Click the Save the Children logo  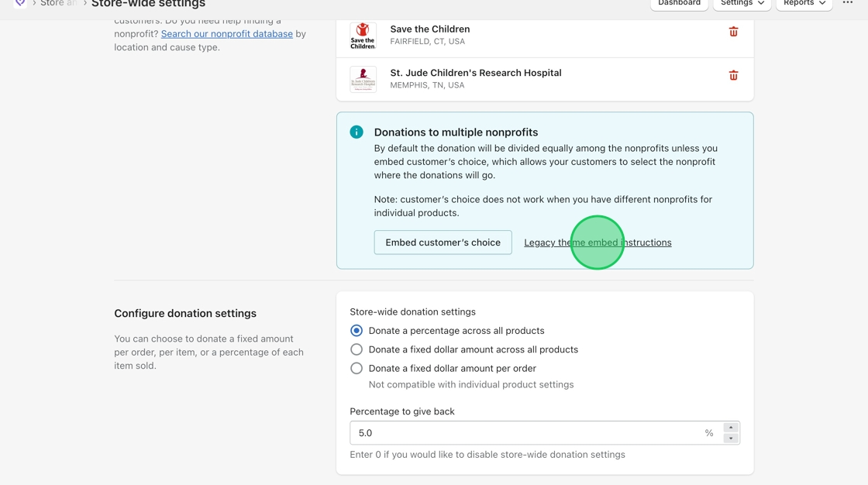coord(363,36)
